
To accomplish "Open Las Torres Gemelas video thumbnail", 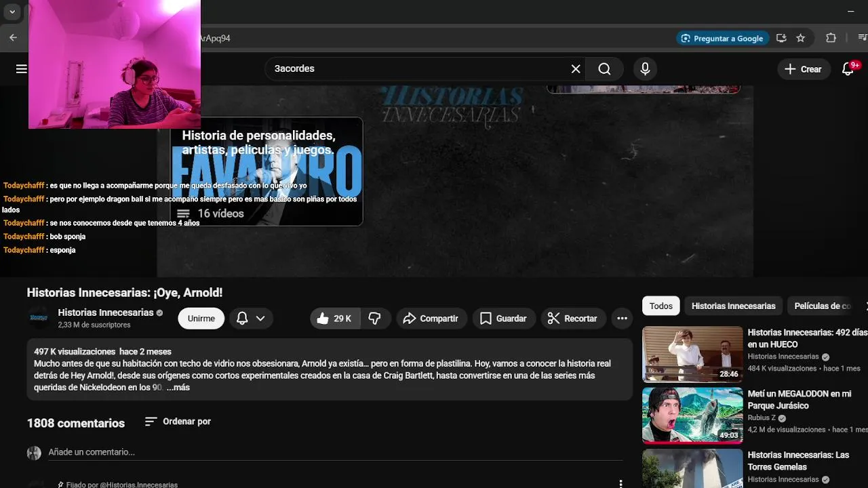I will tap(692, 468).
